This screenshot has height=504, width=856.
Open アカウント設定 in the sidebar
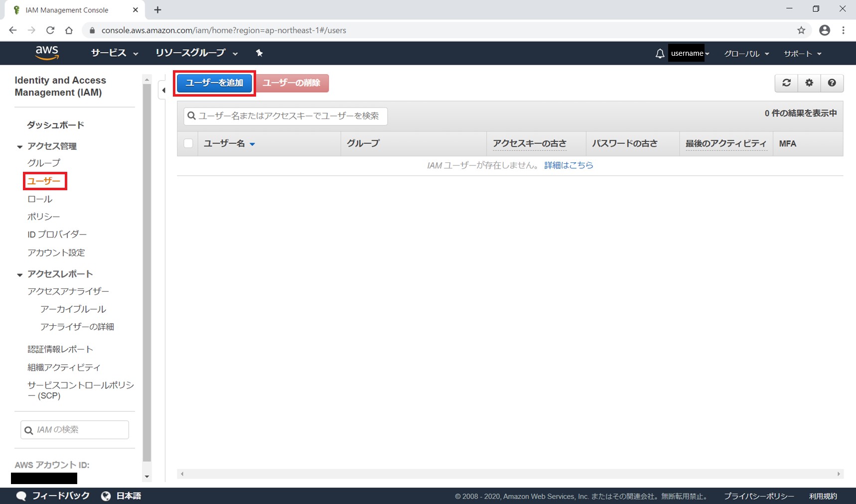[56, 253]
